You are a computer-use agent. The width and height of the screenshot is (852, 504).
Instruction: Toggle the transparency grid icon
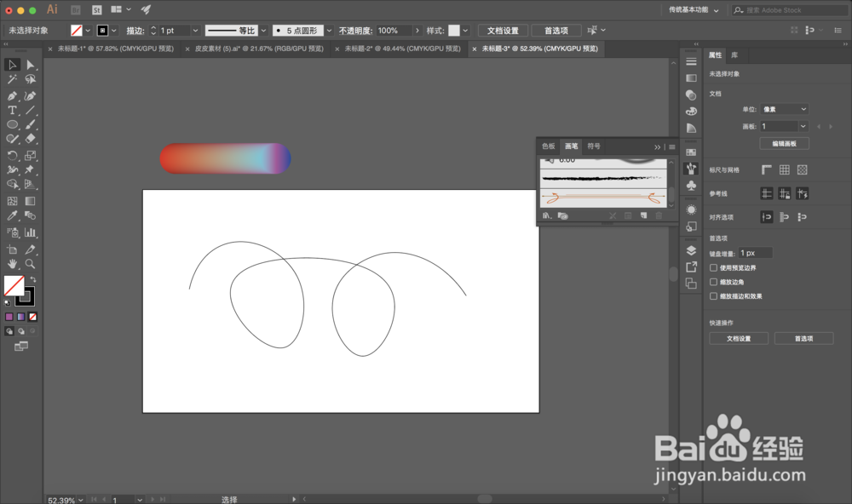[x=803, y=170]
